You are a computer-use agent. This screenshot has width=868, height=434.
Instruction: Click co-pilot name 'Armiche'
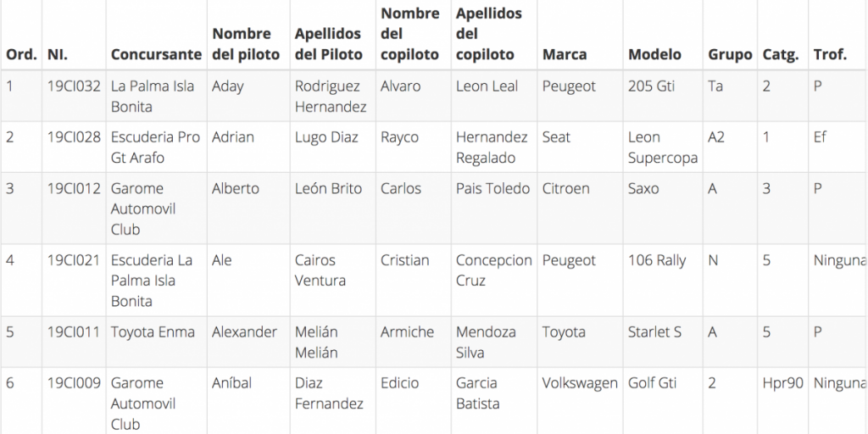(407, 332)
